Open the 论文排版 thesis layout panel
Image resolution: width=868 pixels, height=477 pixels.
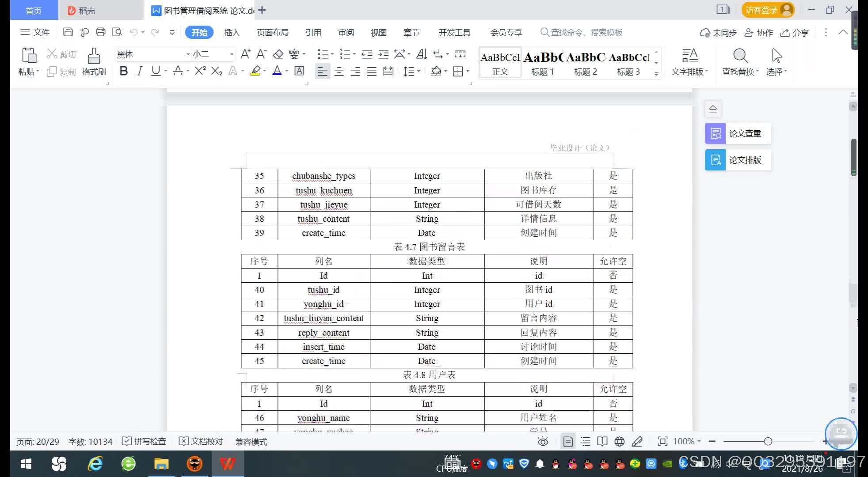(738, 160)
